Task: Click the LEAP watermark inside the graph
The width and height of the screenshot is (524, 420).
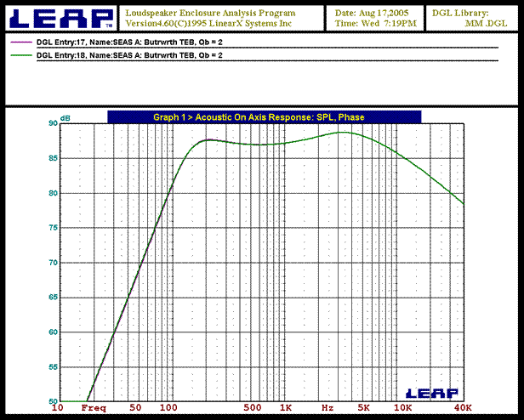Action: click(x=433, y=393)
